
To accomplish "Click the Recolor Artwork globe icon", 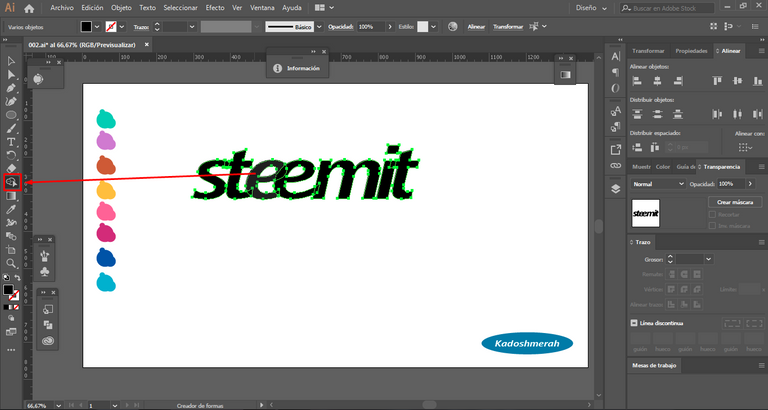I will 453,26.
